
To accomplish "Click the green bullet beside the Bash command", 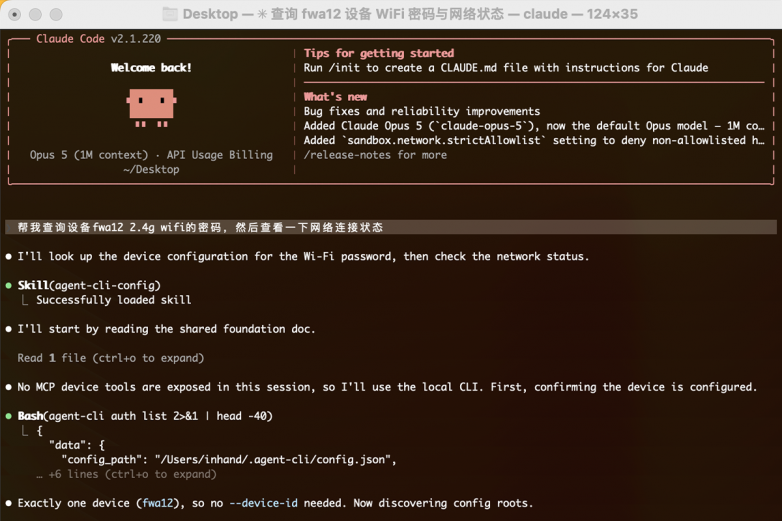I will click(8, 416).
